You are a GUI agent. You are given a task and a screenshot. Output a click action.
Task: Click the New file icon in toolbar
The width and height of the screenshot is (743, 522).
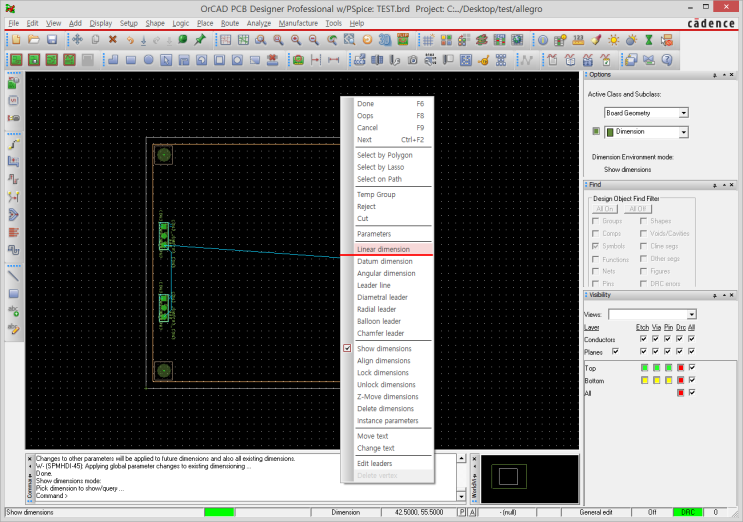[15, 40]
